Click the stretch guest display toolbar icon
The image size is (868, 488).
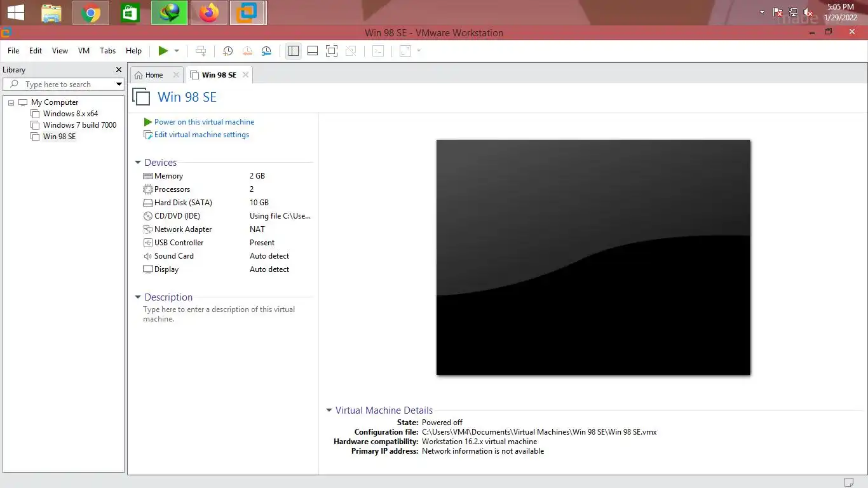tap(405, 51)
